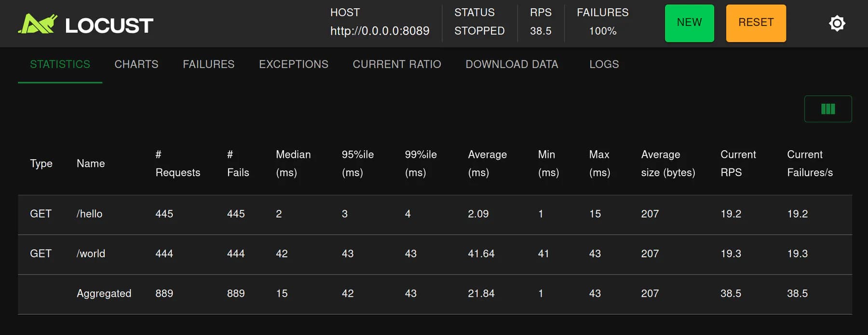This screenshot has height=335, width=868.
Task: Open the Current Ratio tab
Action: click(397, 65)
